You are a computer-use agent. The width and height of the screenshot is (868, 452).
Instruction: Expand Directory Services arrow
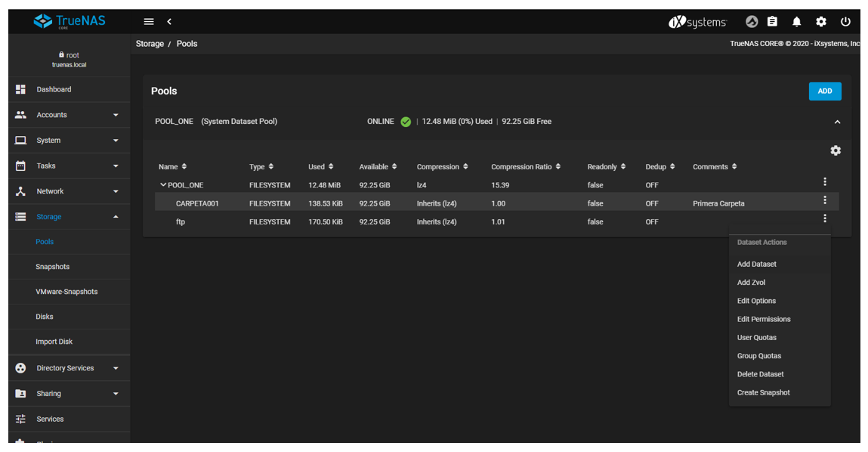[116, 368]
